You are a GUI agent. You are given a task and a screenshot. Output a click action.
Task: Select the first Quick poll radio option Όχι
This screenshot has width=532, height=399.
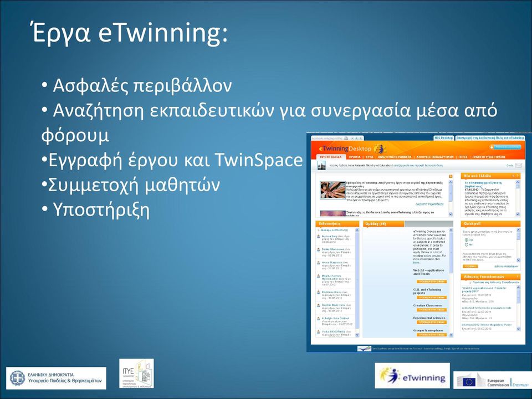point(467,240)
